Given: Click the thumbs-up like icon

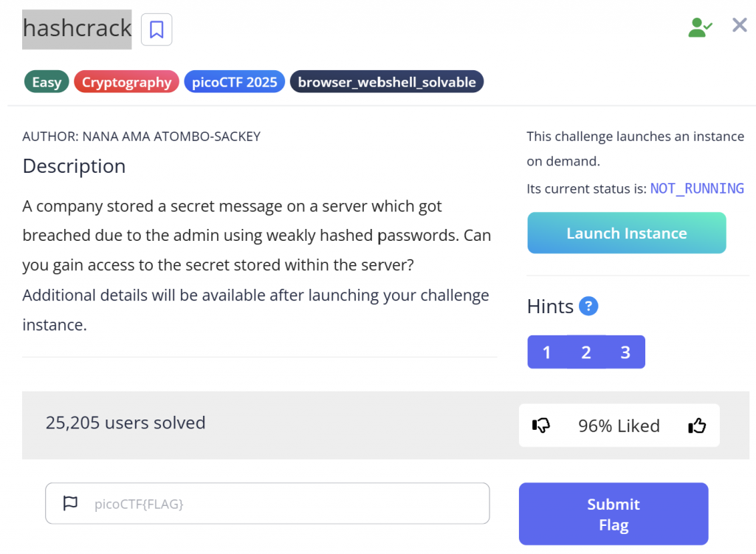Looking at the screenshot, I should coord(697,425).
